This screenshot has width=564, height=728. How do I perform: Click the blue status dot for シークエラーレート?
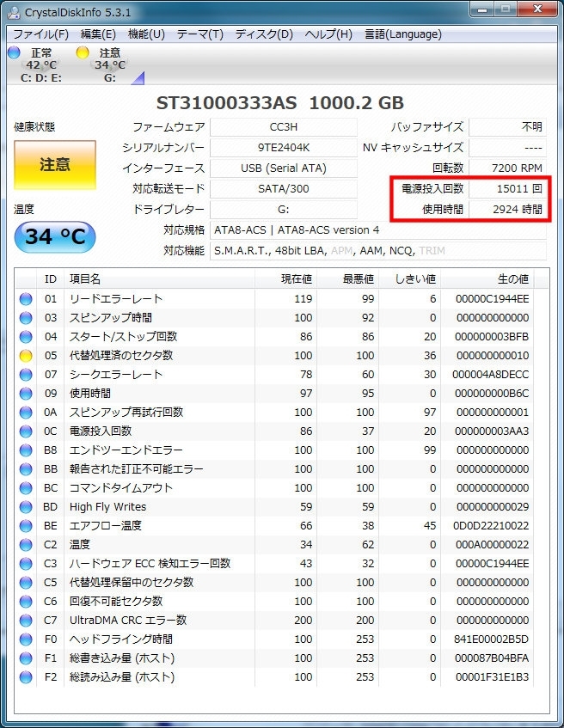tap(26, 375)
